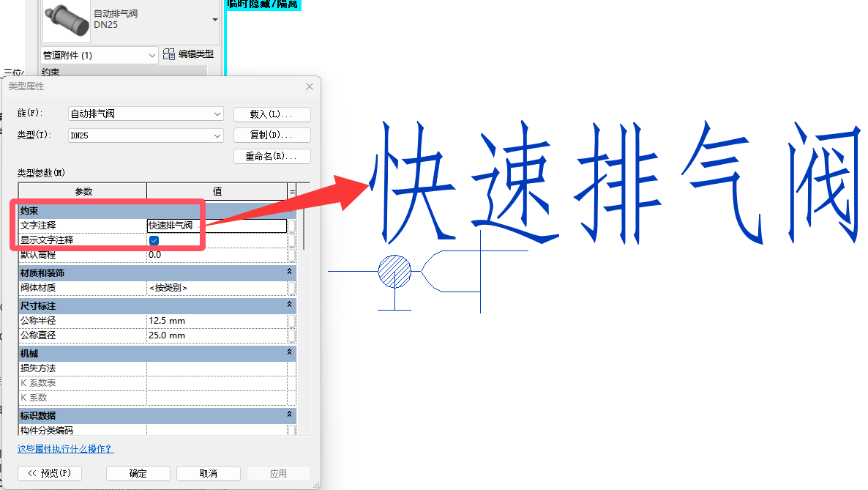Click the small button beside 公称直径 value
The height and width of the screenshot is (490, 868).
292,335
